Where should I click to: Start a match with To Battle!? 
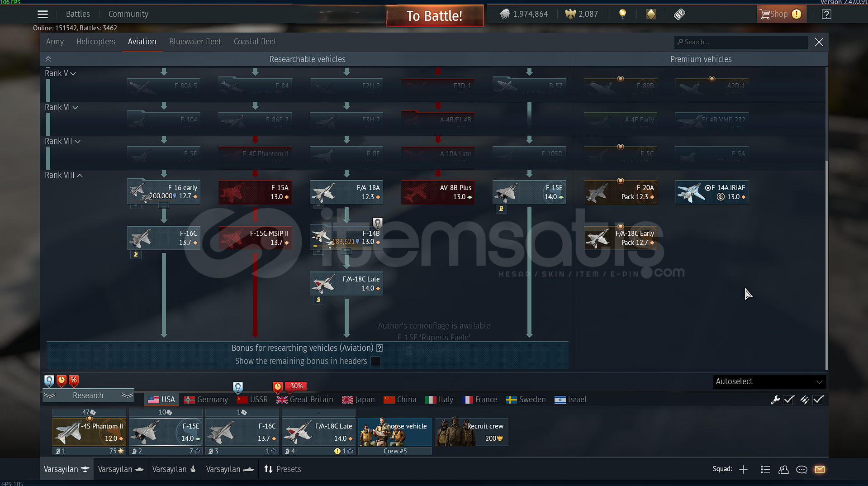pos(434,16)
